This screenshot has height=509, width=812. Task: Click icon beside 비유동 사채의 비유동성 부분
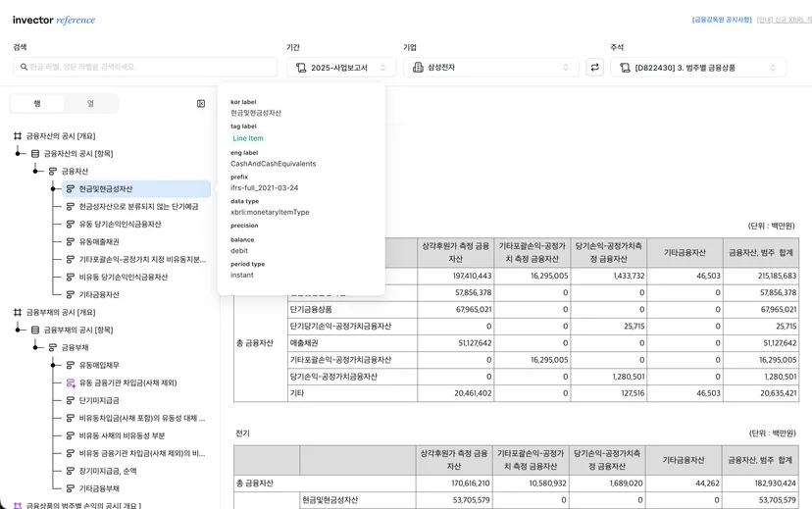71,435
